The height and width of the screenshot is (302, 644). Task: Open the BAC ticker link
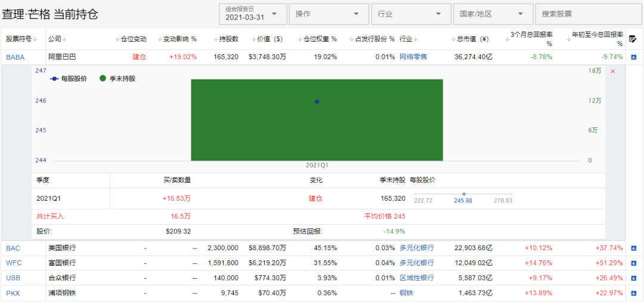point(13,248)
